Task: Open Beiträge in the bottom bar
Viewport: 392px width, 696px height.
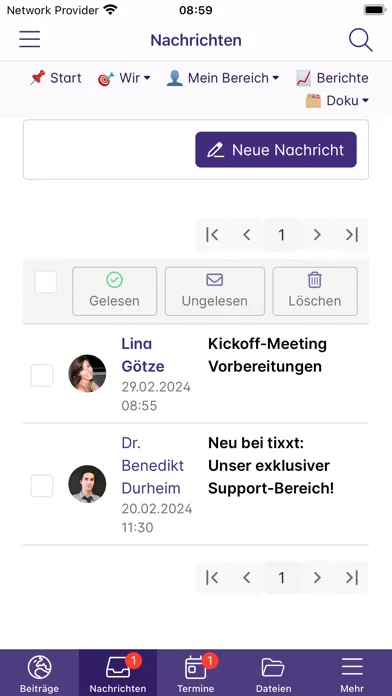Action: coord(39,672)
